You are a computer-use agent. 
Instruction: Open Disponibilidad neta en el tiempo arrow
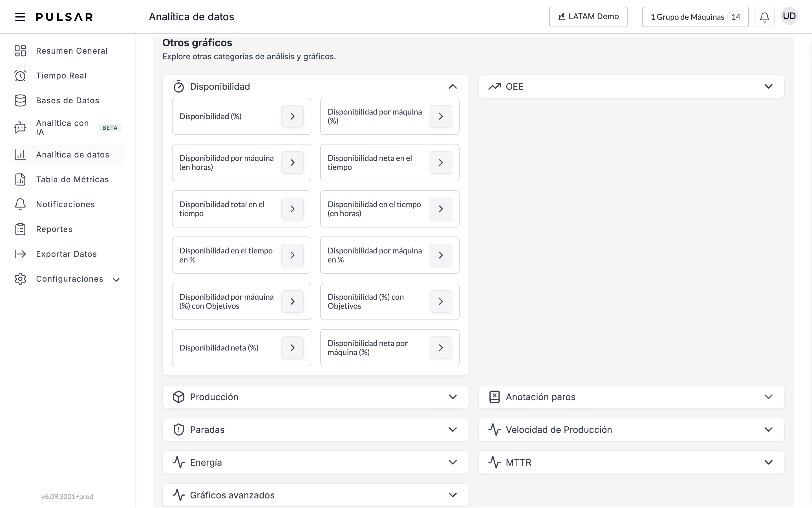[x=441, y=163]
